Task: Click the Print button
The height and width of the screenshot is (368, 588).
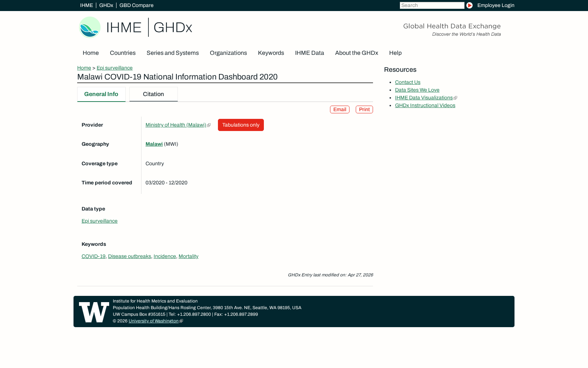Action: (x=364, y=110)
